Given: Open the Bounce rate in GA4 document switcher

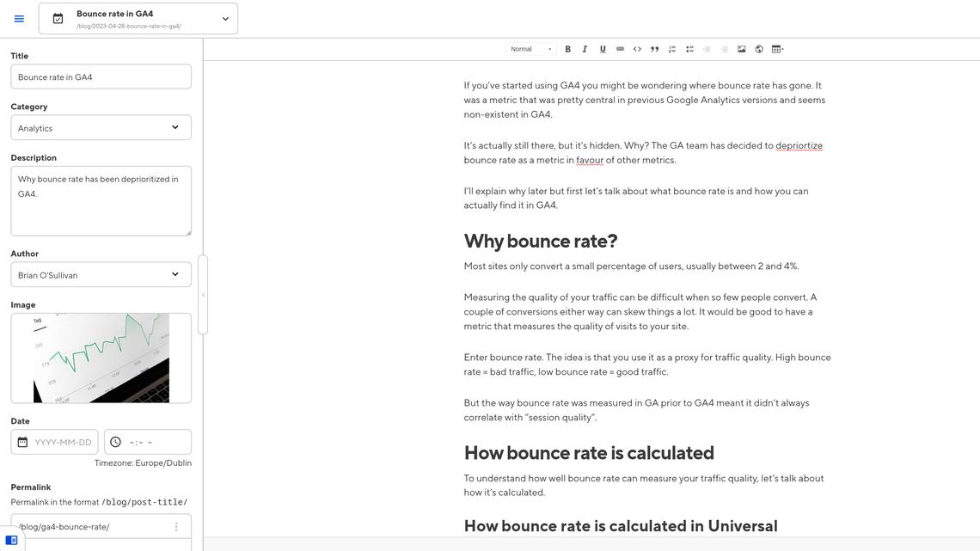Looking at the screenshot, I should (x=138, y=19).
